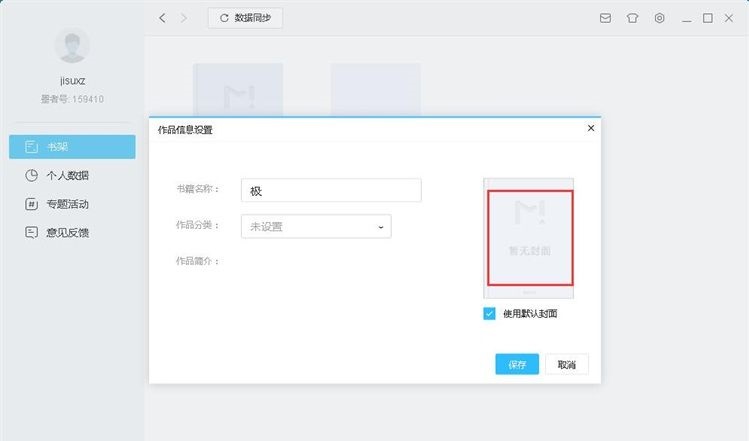Minimize the main window
The width and height of the screenshot is (749, 441).
tap(687, 19)
